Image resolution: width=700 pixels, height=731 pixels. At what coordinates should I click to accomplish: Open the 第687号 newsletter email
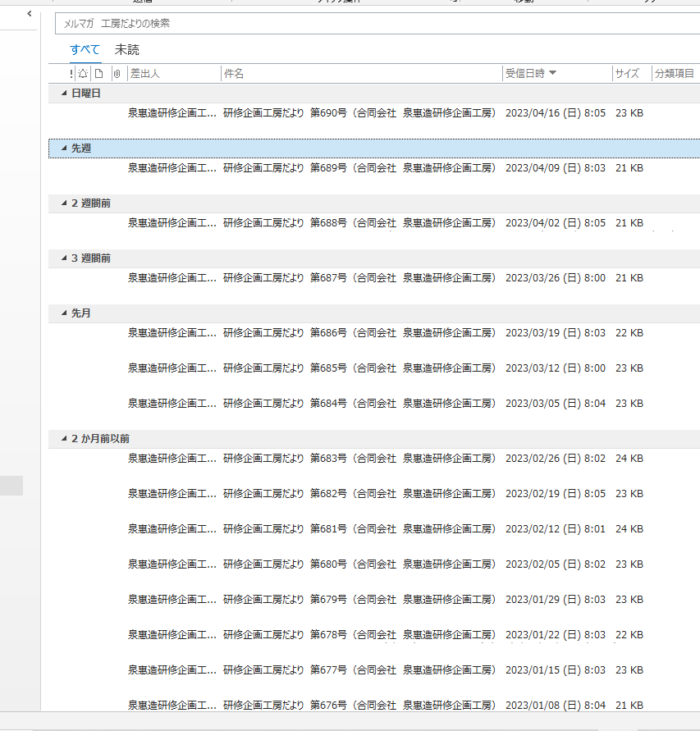[374, 278]
